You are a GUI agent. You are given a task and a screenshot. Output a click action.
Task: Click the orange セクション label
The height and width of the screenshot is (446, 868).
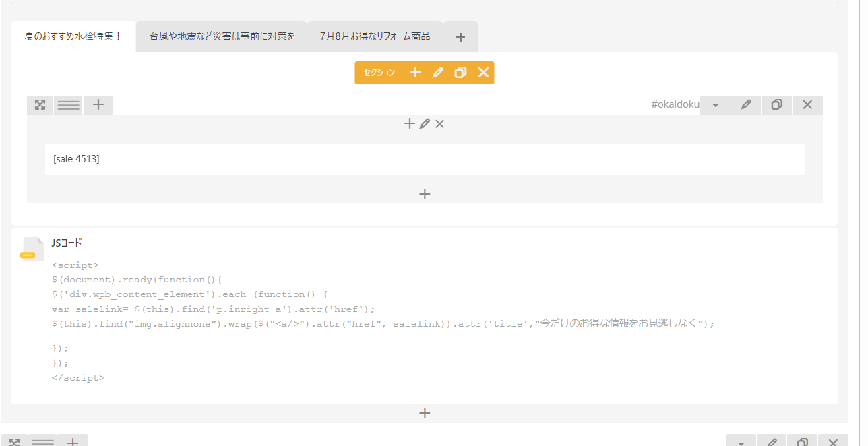pos(379,73)
